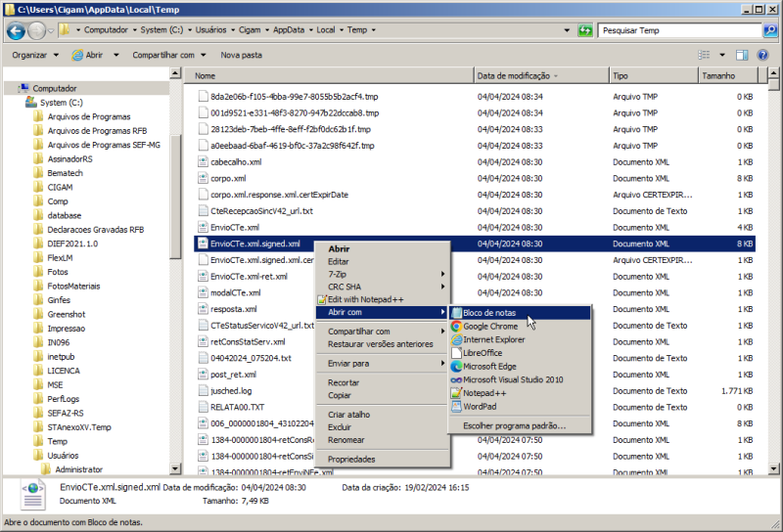Viewport: 783px width, 532px height.
Task: Select the SEFAZ-RS folder in tree
Action: tap(66, 414)
